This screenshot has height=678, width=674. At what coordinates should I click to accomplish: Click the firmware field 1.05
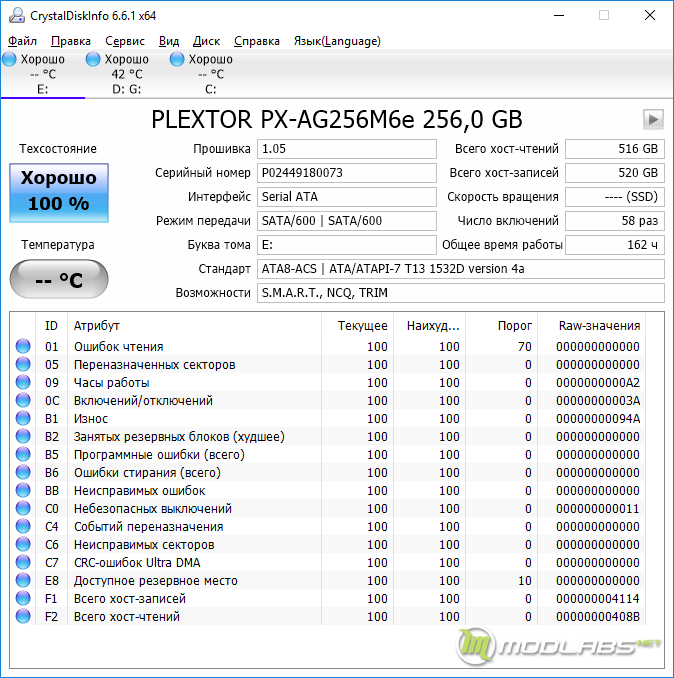pyautogui.click(x=347, y=149)
